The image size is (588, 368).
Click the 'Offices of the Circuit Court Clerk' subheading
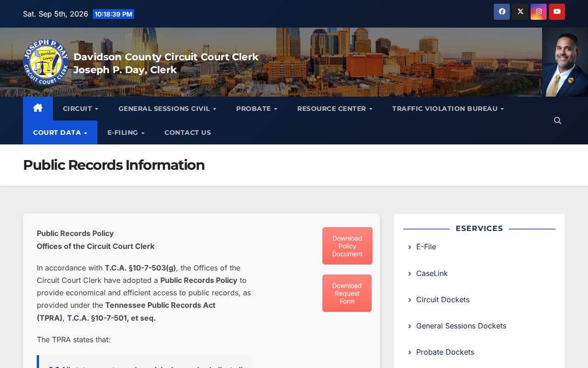click(x=96, y=247)
